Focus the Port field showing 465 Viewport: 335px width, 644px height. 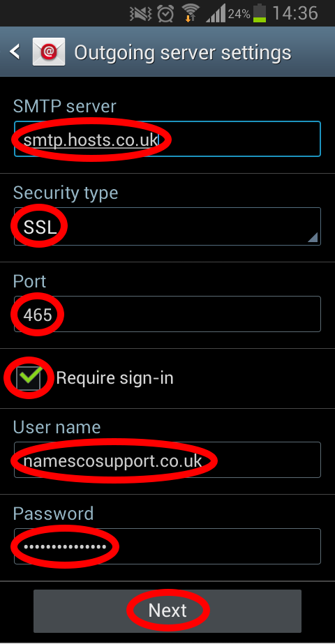(167, 314)
